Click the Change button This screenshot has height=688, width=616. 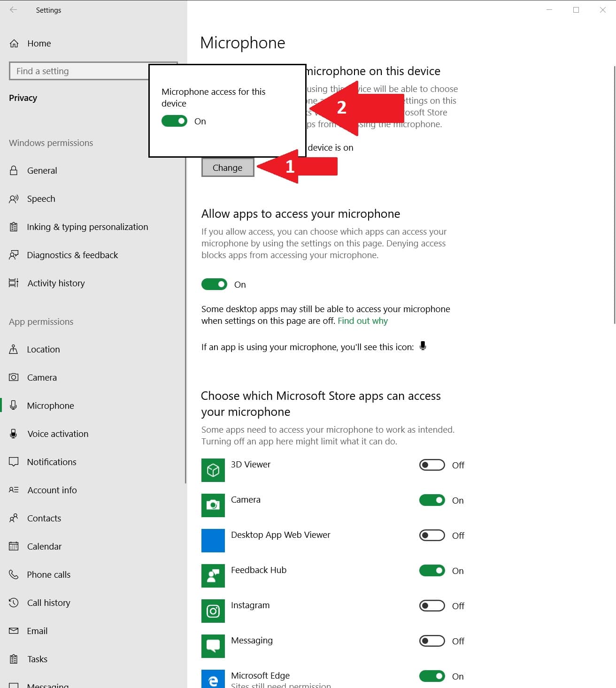[x=227, y=167]
